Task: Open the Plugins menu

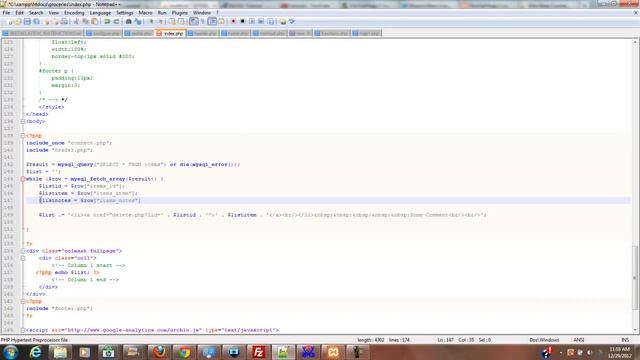Action: coord(180,13)
